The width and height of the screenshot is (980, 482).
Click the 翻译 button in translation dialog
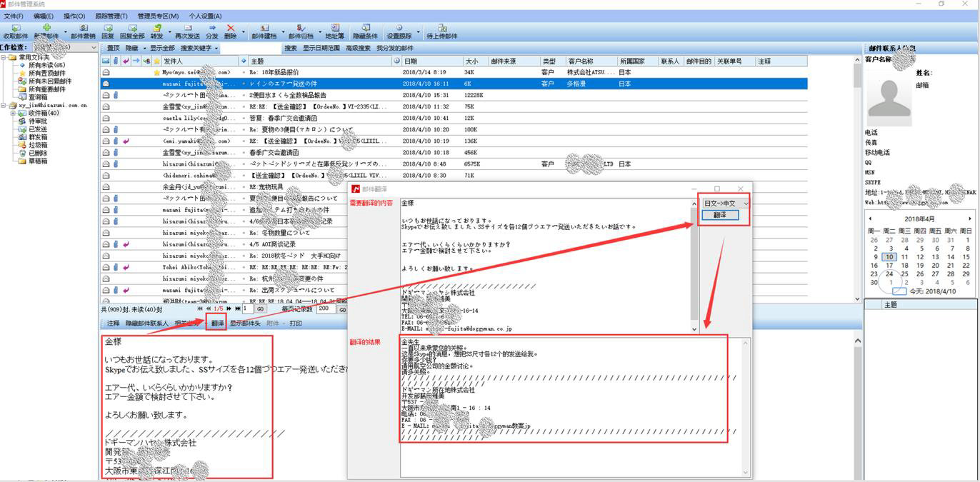click(725, 216)
